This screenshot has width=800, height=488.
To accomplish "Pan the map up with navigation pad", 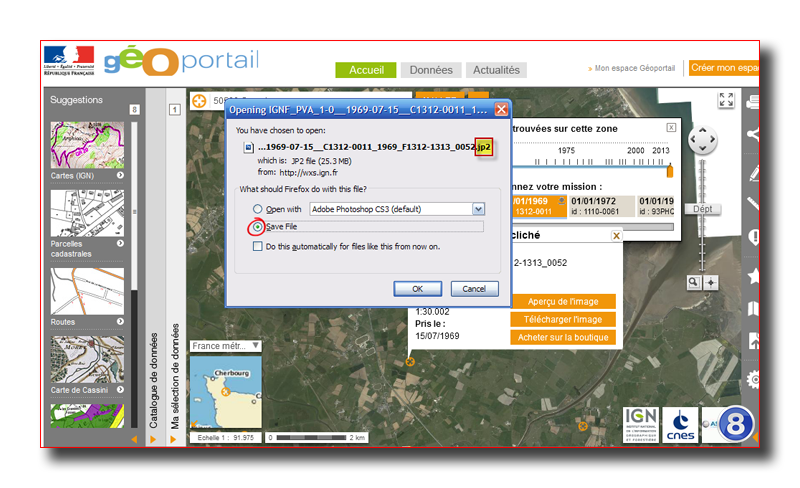I will click(x=703, y=130).
